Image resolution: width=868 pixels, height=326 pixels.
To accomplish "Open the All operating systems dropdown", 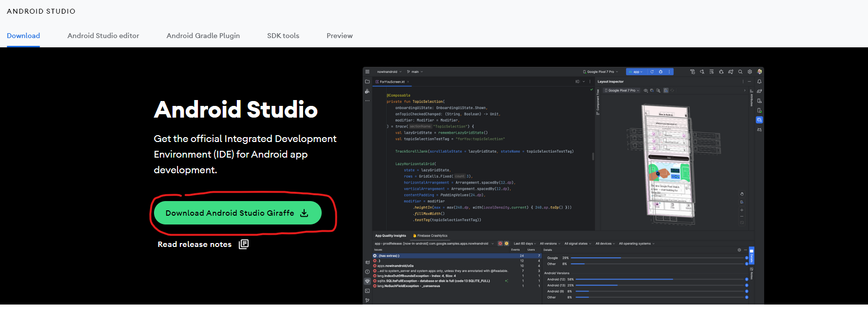I will click(637, 244).
